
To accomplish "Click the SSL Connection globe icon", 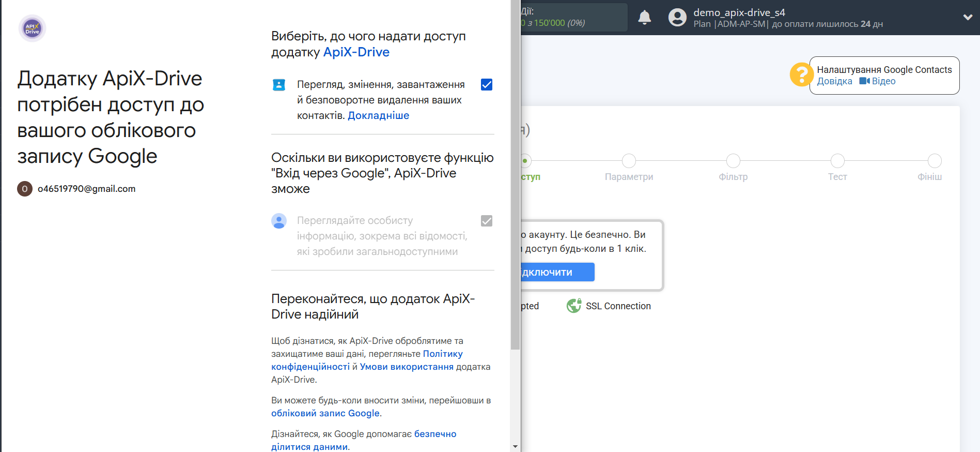I will coord(573,306).
